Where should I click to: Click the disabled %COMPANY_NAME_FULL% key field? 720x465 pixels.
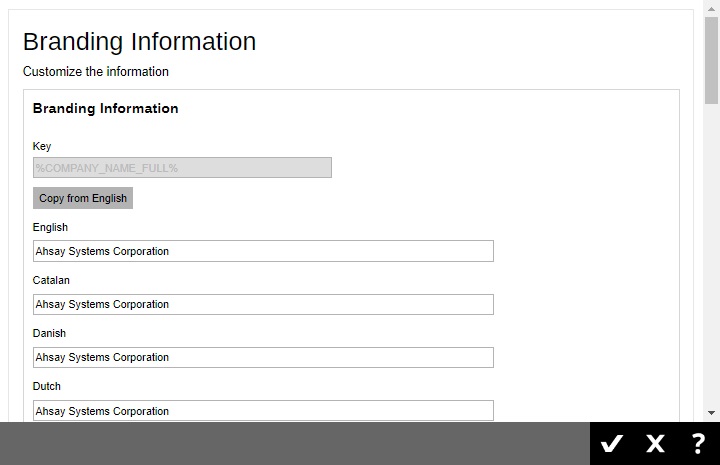tap(182, 168)
